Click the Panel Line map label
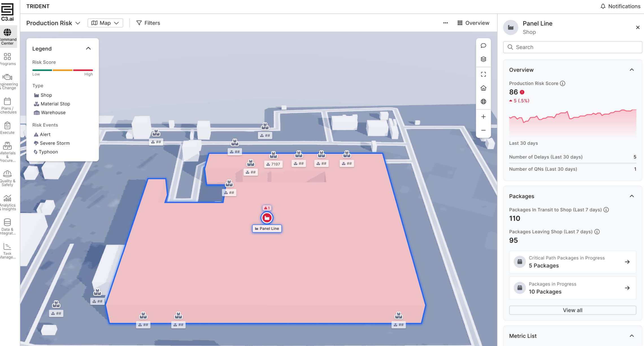644x346 pixels. point(267,229)
